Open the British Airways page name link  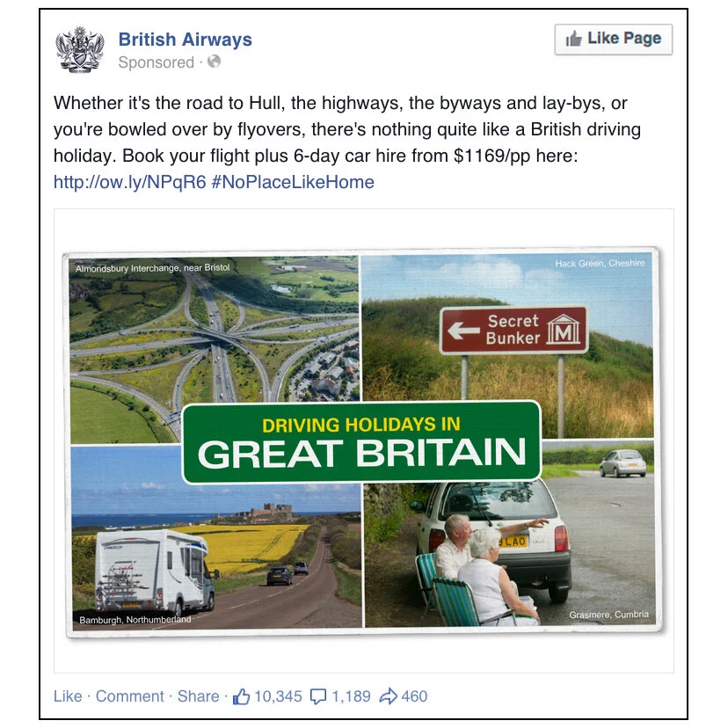pos(185,40)
